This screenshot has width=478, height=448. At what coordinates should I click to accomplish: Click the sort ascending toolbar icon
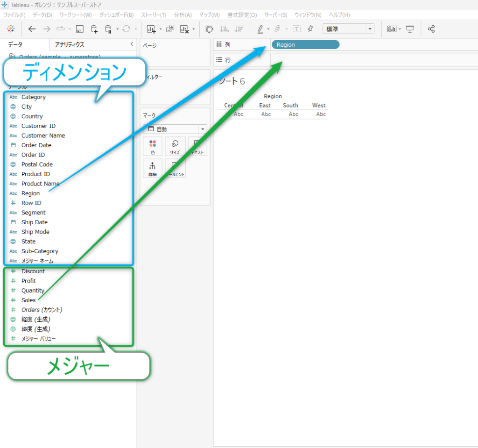(x=225, y=29)
